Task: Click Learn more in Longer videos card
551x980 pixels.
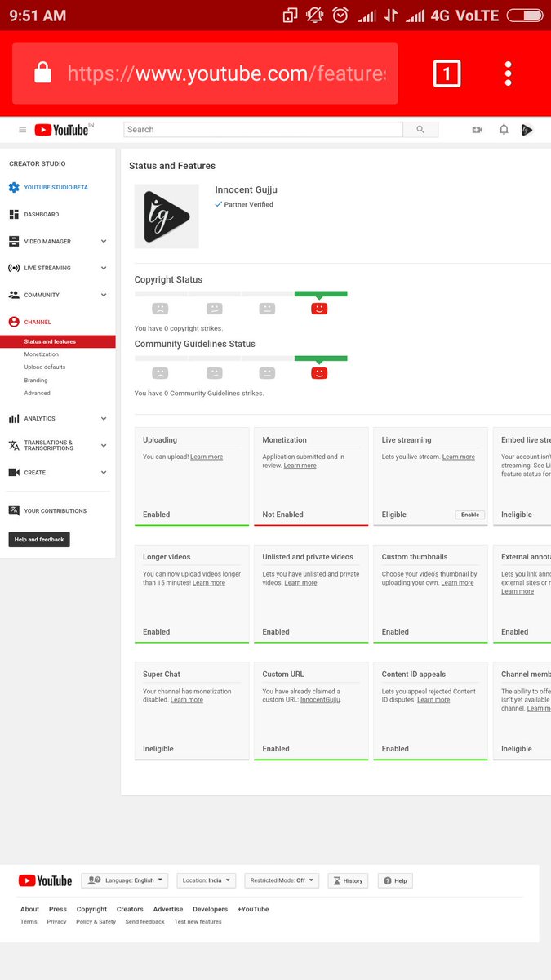Action: pos(209,582)
